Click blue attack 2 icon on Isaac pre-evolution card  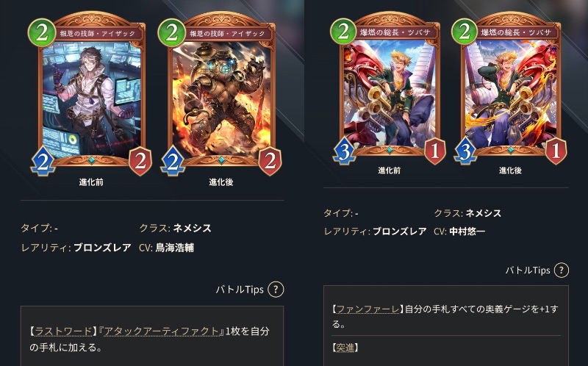pyautogui.click(x=43, y=162)
